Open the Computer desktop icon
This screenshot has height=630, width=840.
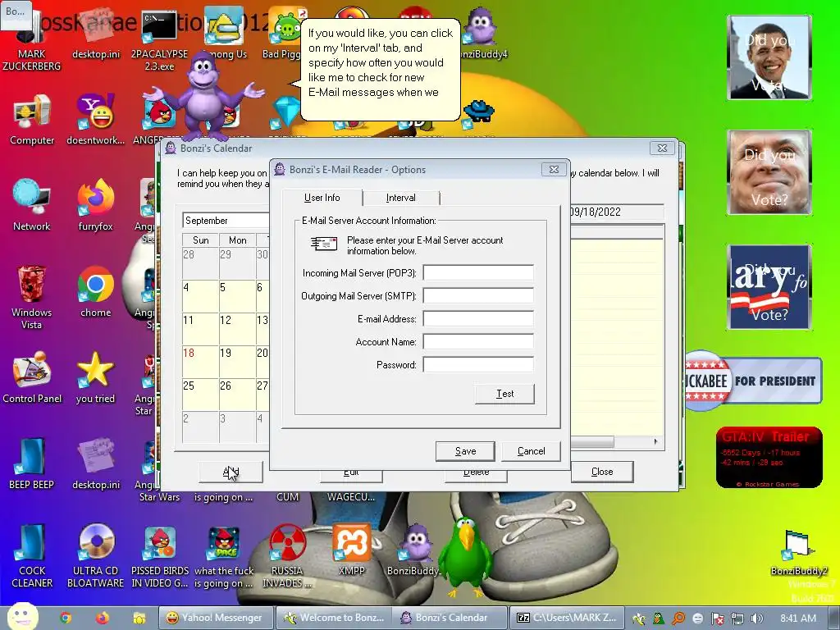click(32, 120)
